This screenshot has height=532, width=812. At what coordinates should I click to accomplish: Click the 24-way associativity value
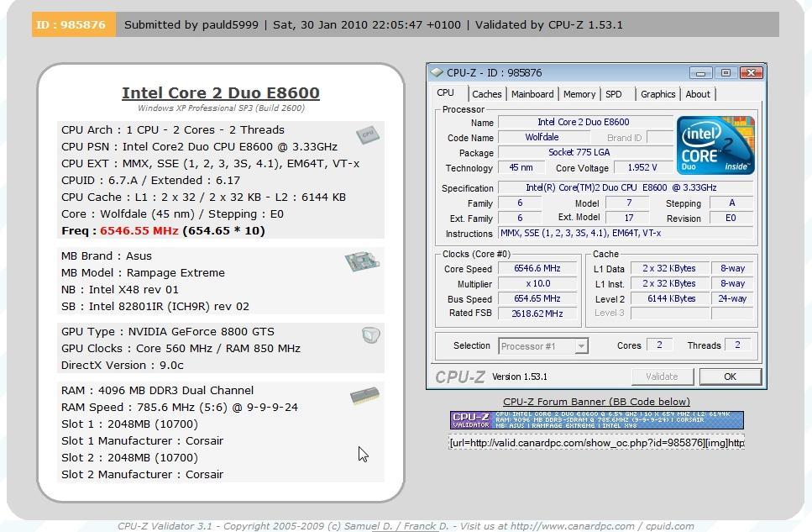[x=732, y=298]
